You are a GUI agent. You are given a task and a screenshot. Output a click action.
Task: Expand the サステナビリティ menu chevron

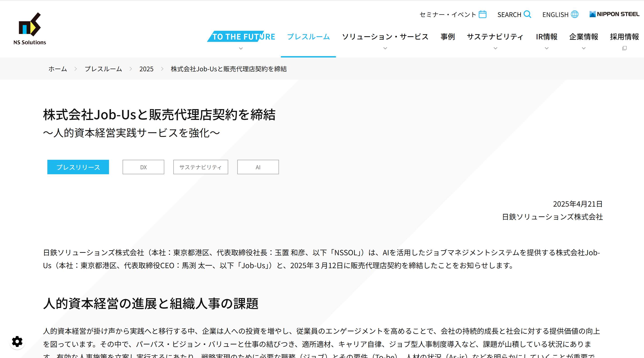pos(495,48)
